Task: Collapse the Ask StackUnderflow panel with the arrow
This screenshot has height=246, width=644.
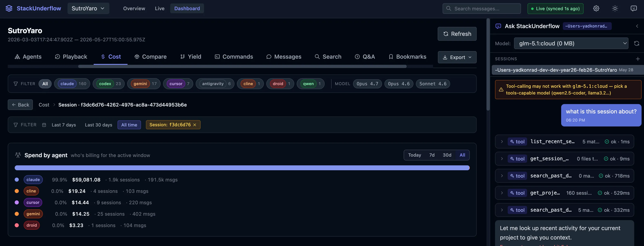Action: (637, 26)
